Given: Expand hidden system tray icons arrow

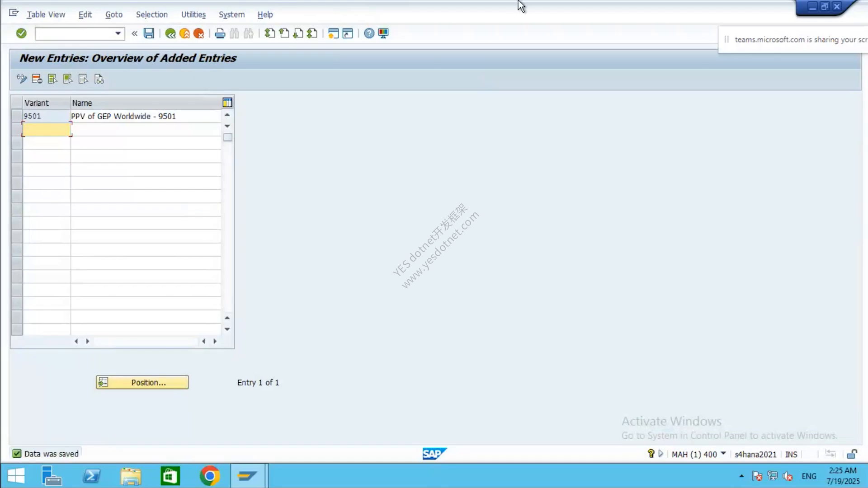Looking at the screenshot, I should click(x=741, y=476).
